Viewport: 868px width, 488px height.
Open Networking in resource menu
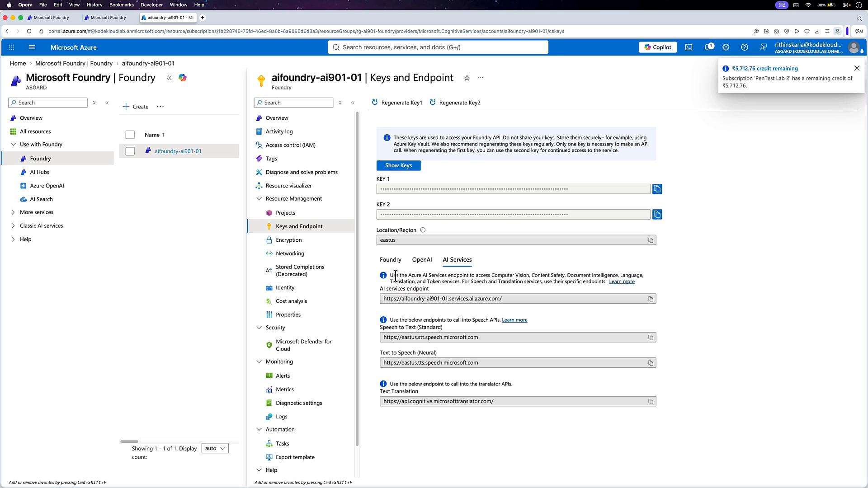pos(290,253)
